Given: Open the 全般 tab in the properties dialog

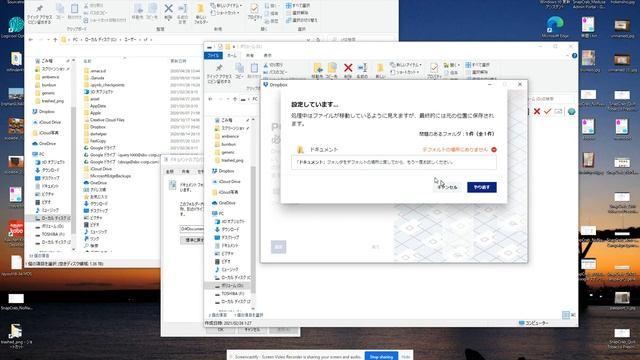Looking at the screenshot, I should [170, 171].
